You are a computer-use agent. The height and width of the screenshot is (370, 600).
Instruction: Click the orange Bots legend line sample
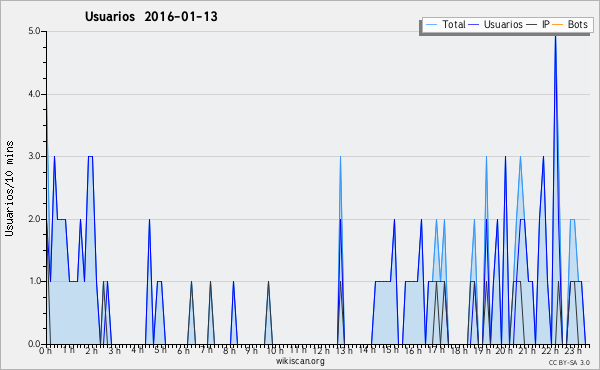(x=558, y=25)
